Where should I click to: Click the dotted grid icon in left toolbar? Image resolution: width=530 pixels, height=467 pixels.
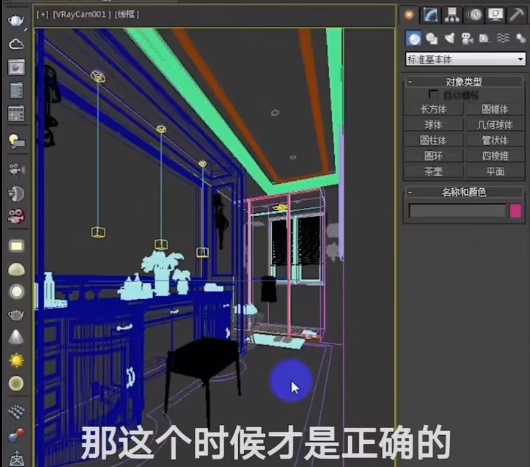pos(16,411)
